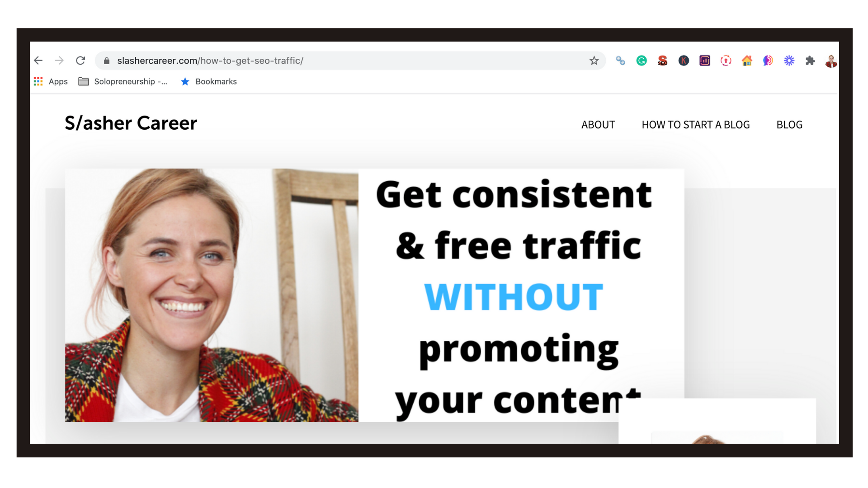Click the forward navigation arrow

(x=59, y=60)
